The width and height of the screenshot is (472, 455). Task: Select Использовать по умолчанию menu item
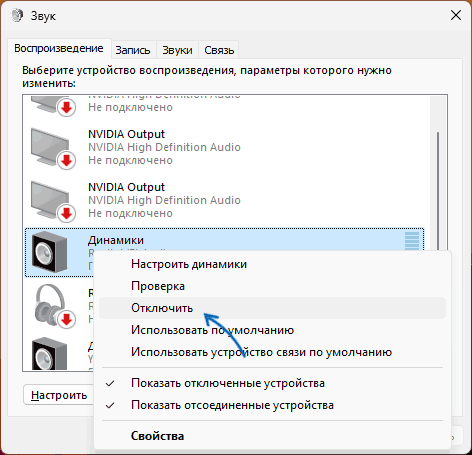click(272, 330)
